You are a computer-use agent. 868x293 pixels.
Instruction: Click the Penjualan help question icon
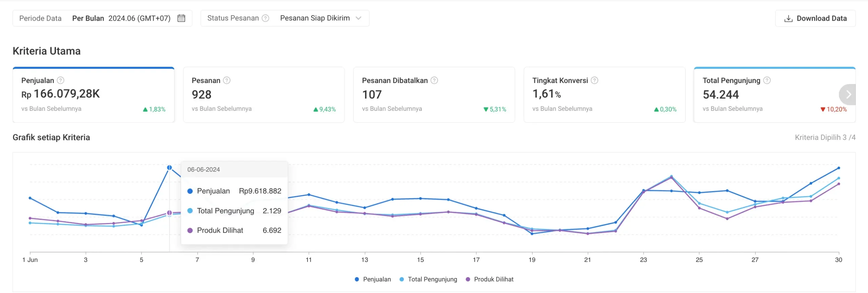coord(60,80)
